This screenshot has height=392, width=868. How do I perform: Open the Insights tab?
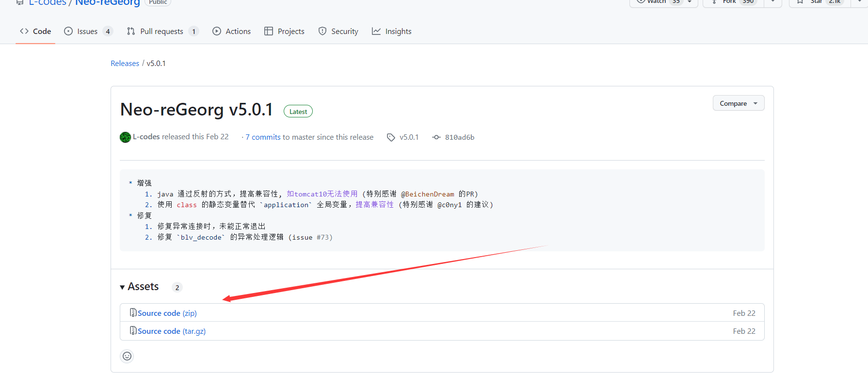pyautogui.click(x=391, y=31)
